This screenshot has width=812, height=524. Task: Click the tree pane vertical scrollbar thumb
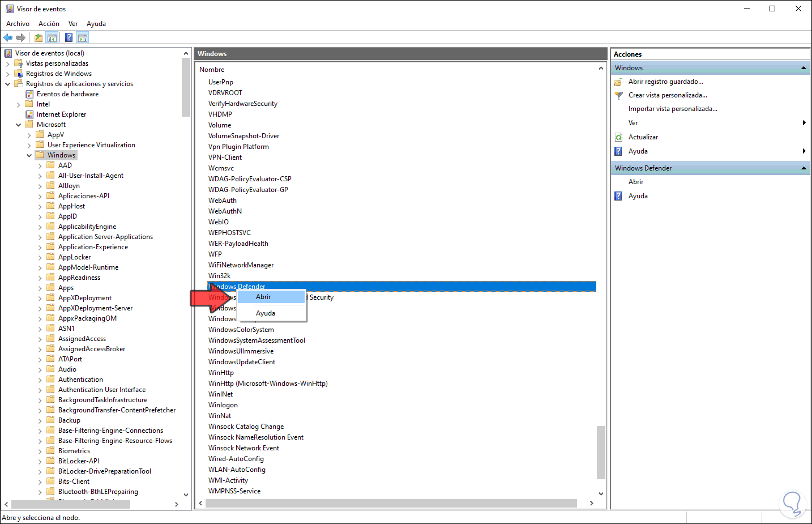186,87
